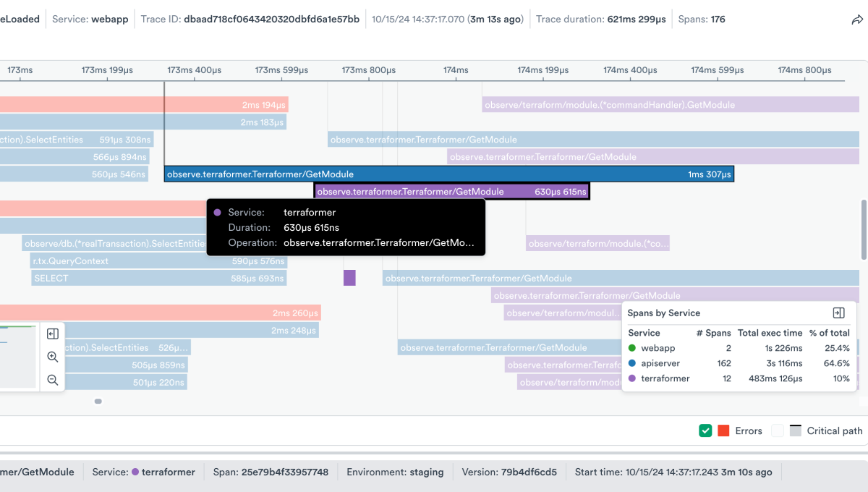
Task: Click the 173ms 400µs timeline tick
Action: (195, 70)
